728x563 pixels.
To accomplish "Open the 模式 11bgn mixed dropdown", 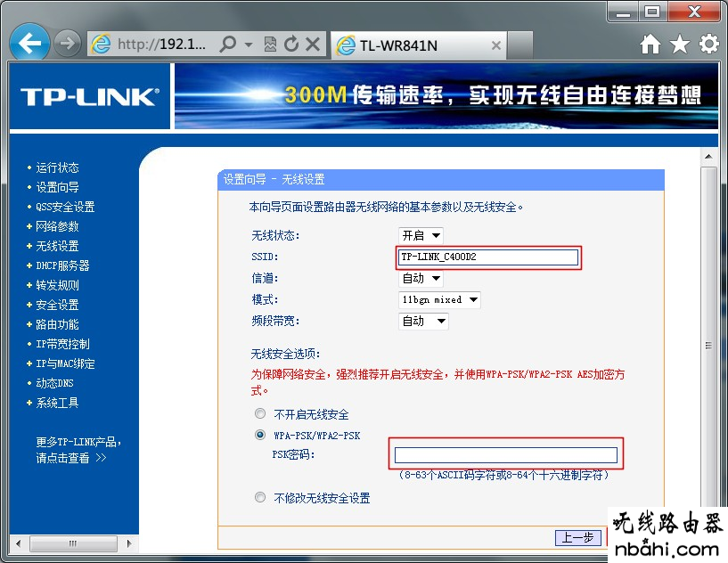I will (439, 300).
